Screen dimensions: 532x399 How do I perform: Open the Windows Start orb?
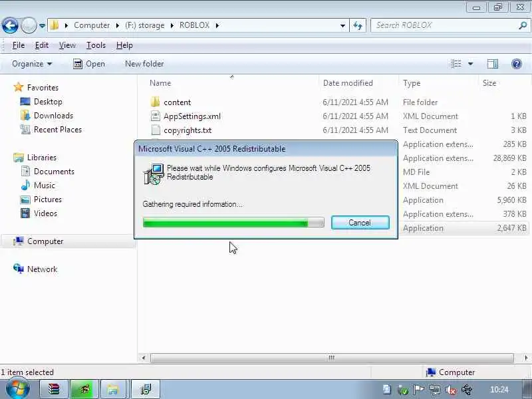(17, 389)
